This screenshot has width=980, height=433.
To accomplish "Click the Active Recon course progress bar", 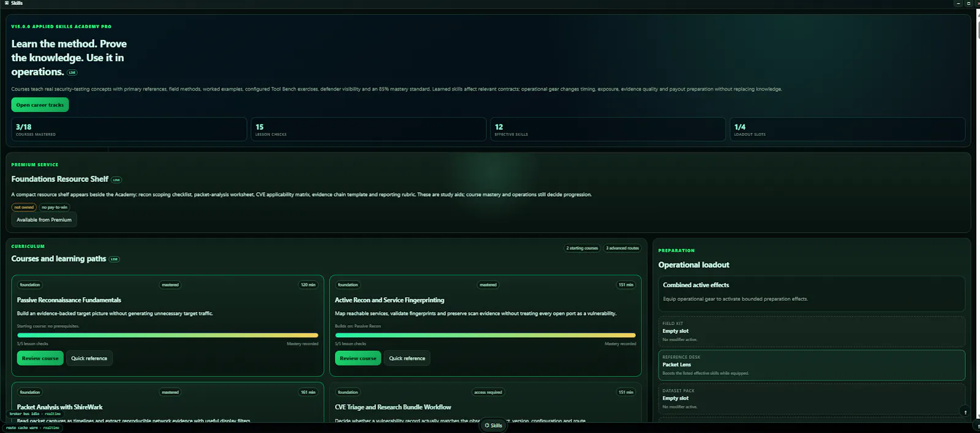I will pos(485,335).
